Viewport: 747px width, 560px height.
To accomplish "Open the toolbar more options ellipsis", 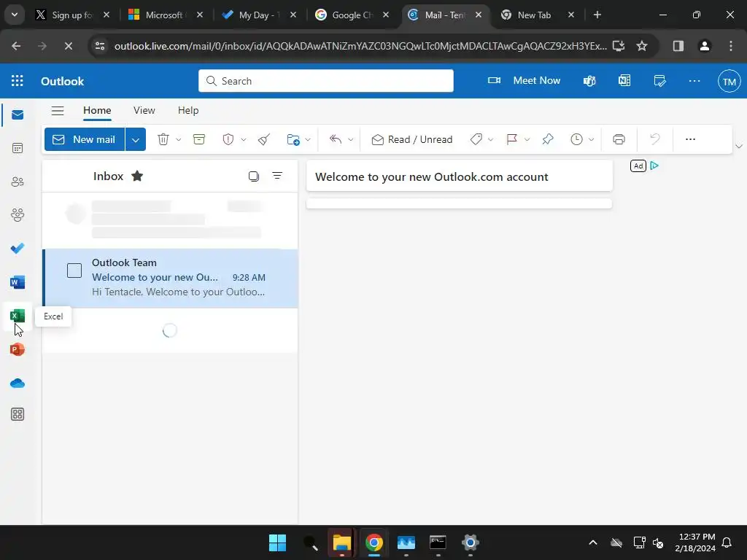I will coord(690,139).
